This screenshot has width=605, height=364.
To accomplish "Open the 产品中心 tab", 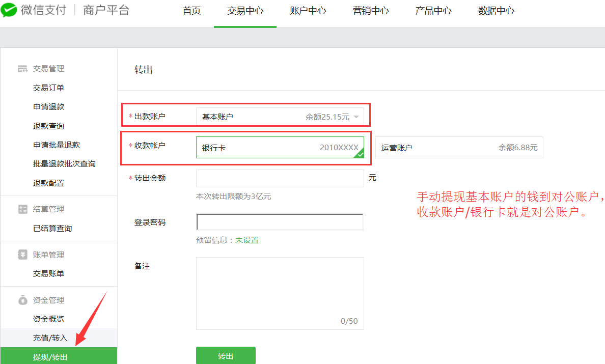I will [x=433, y=11].
